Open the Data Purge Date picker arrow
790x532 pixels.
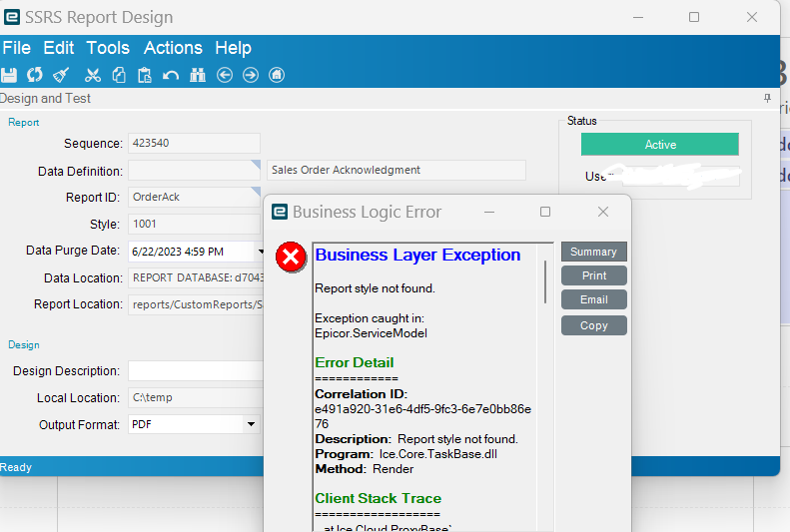261,252
